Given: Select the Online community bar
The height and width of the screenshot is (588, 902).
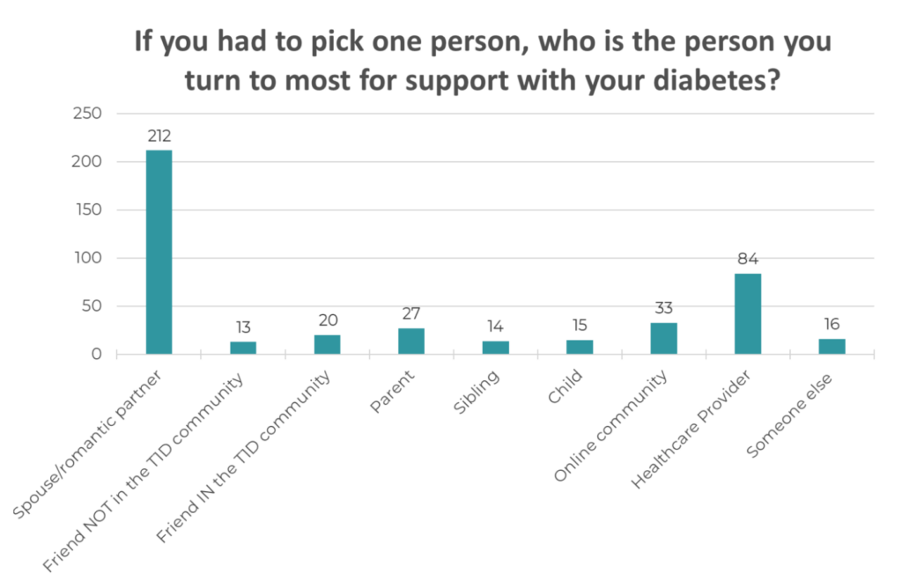Looking at the screenshot, I should pos(663,339).
